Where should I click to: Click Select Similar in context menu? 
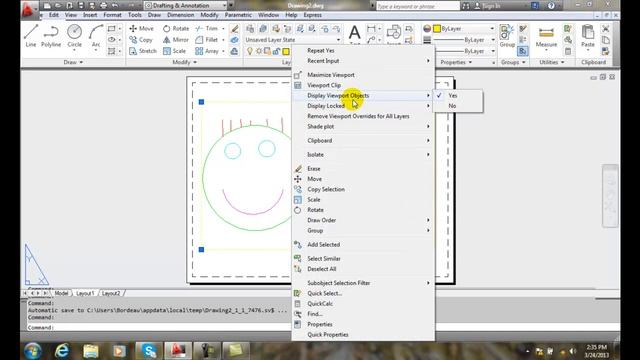363,259
